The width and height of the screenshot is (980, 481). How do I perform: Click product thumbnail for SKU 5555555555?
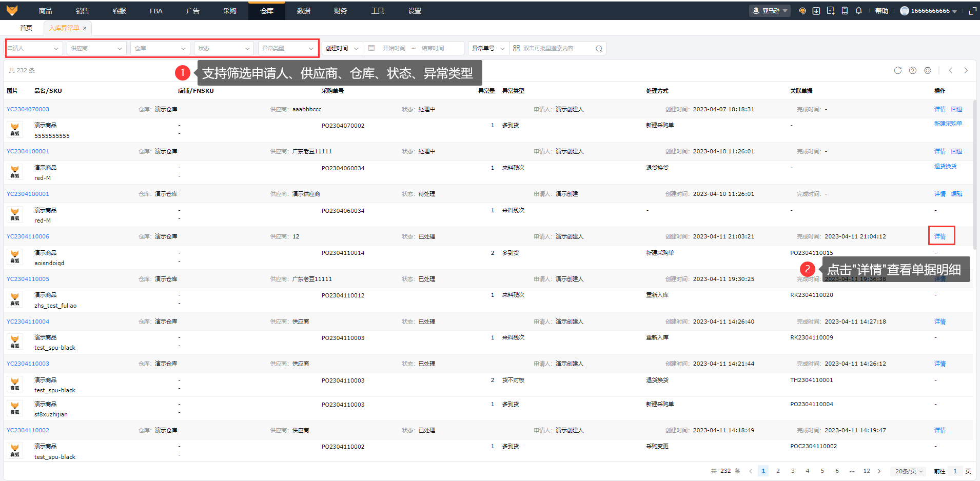point(15,129)
